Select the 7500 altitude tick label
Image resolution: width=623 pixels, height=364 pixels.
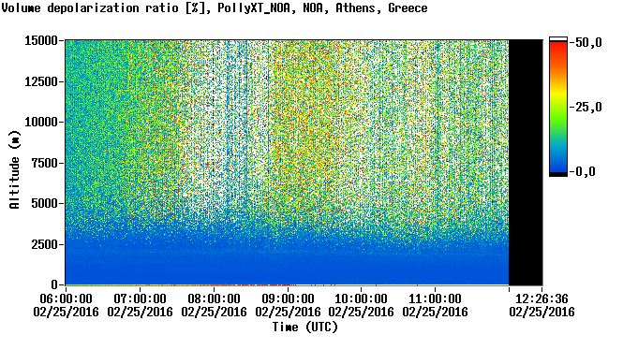pos(44,163)
